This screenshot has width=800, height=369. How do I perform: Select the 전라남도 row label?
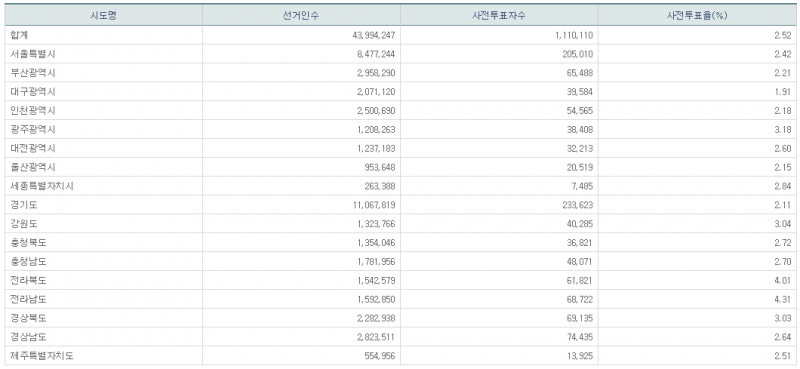point(28,300)
